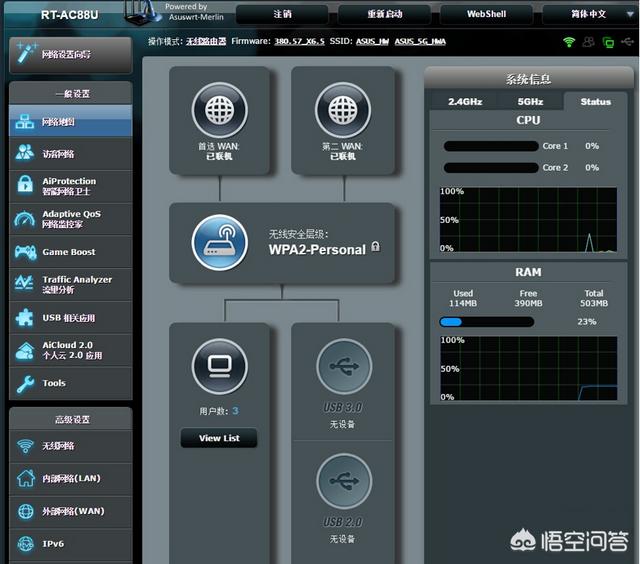Open Adaptive QoS gauge icon
Image resolution: width=640 pixels, height=564 pixels.
click(24, 219)
